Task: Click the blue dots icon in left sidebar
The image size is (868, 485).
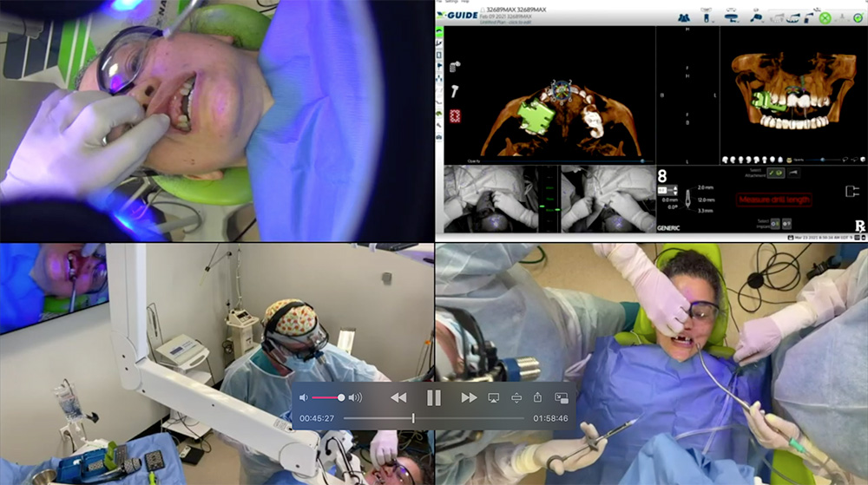Action: [439, 79]
